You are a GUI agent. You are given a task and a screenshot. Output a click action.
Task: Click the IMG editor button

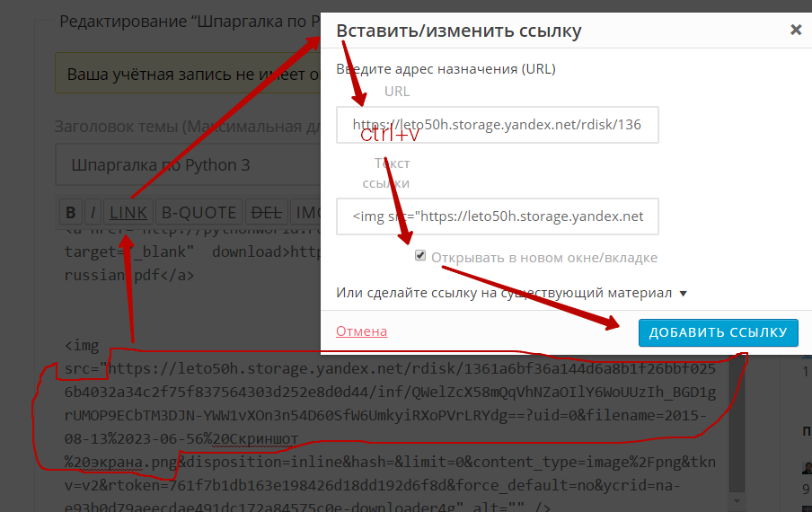coord(306,212)
